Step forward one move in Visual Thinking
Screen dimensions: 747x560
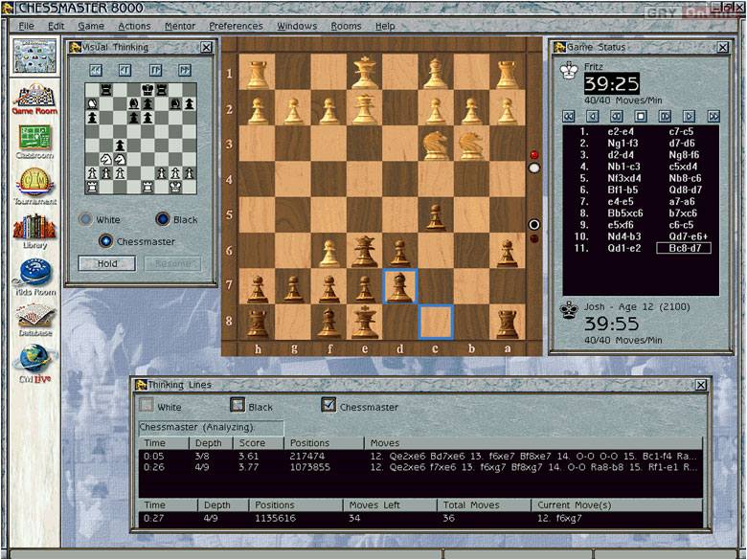[155, 71]
